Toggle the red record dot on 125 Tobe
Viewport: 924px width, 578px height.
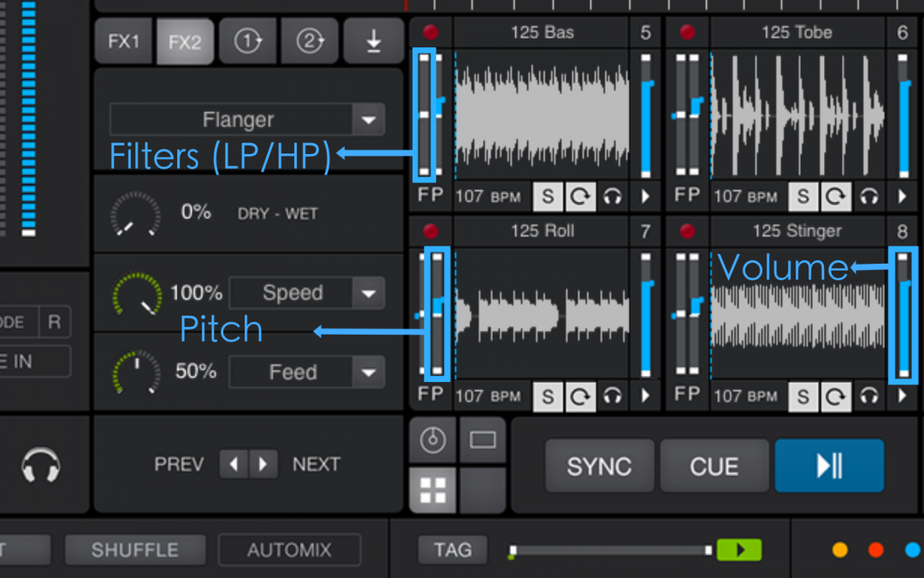click(687, 31)
